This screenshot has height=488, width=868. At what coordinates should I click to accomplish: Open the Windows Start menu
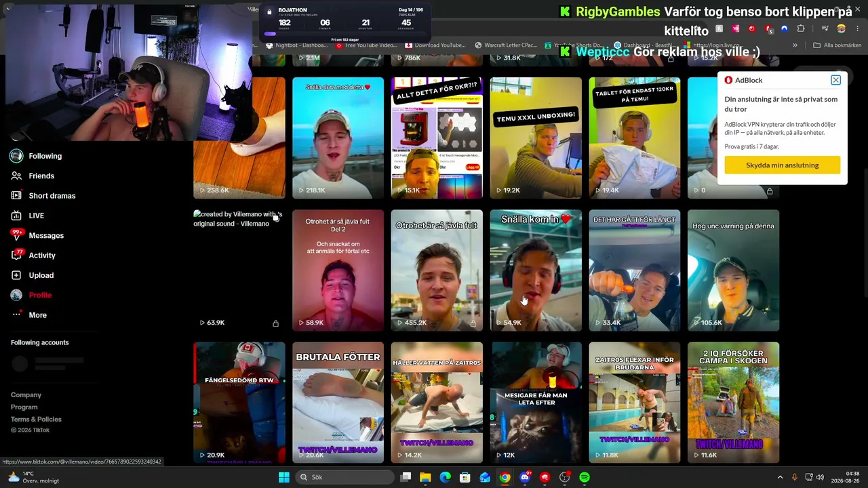pyautogui.click(x=284, y=477)
